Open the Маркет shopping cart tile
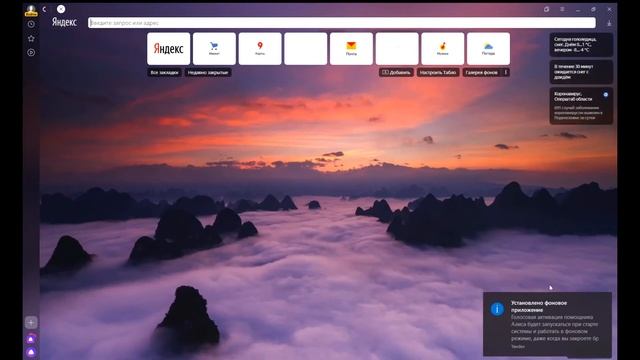640x360 pixels. click(214, 49)
